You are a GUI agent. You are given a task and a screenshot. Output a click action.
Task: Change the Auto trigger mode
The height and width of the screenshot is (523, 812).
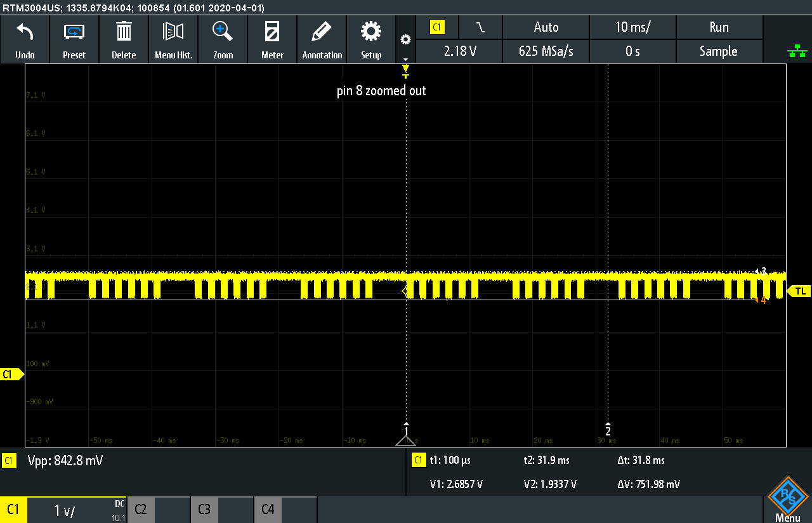pyautogui.click(x=546, y=27)
